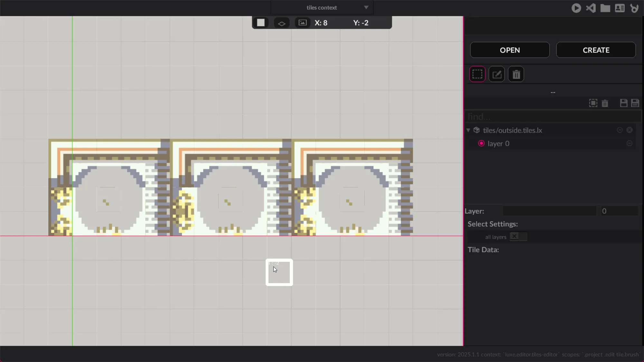Image resolution: width=644 pixels, height=362 pixels.
Task: Collapse the tiles/outside.tiles.lx tree node
Action: 468,130
